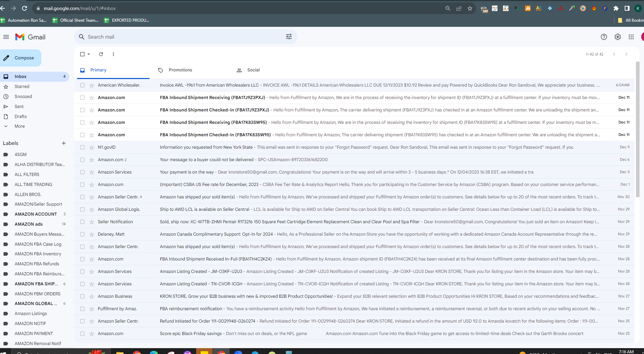Image resolution: width=644 pixels, height=354 pixels.
Task: Star the Seller Notification email
Action: coord(92,222)
